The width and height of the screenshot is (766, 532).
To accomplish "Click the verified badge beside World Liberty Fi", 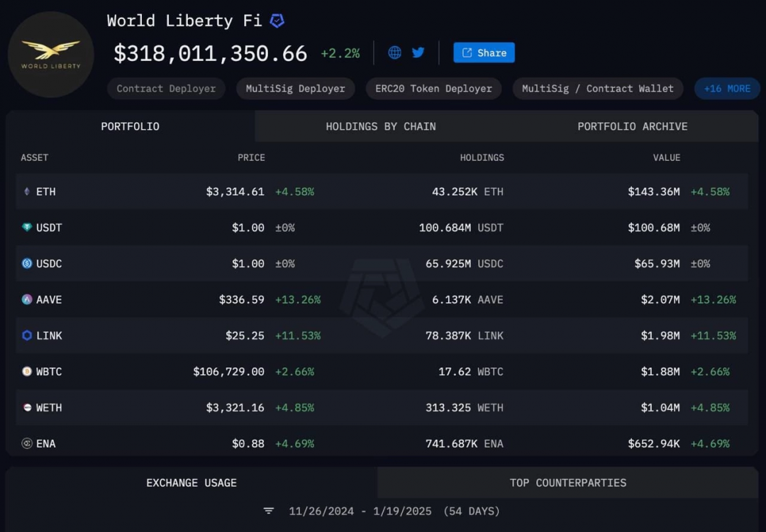I will click(277, 21).
